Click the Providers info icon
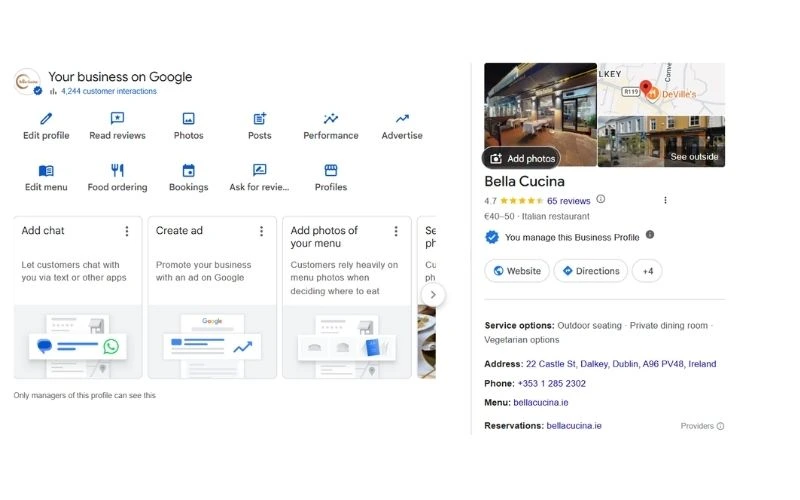 720,426
